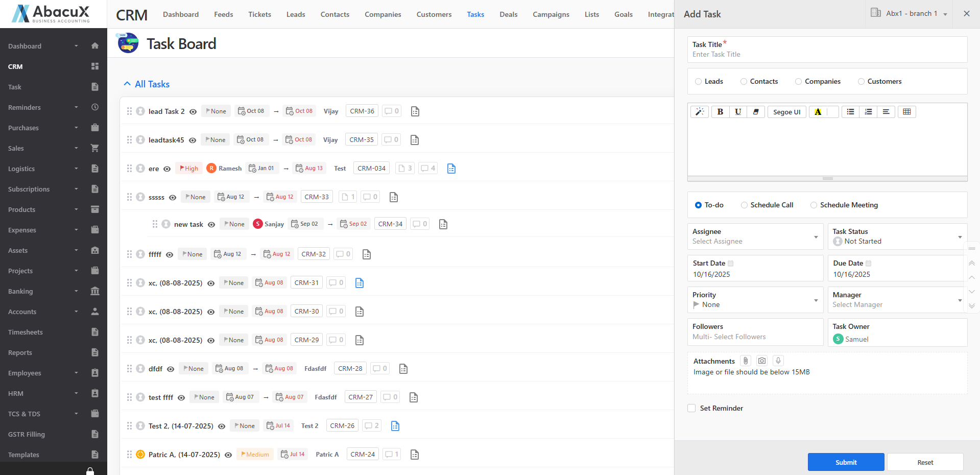This screenshot has width=980, height=475.
Task: Collapse the All Tasks section
Action: coord(127,84)
